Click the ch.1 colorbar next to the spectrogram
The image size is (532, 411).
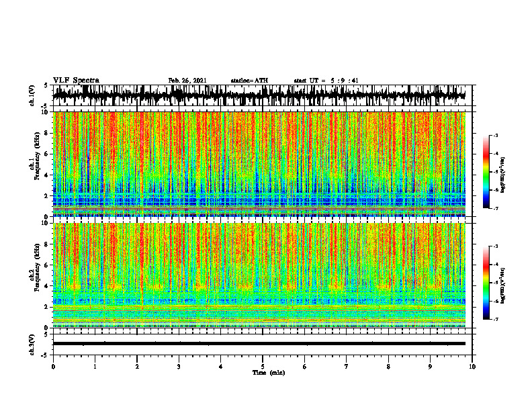(486, 172)
